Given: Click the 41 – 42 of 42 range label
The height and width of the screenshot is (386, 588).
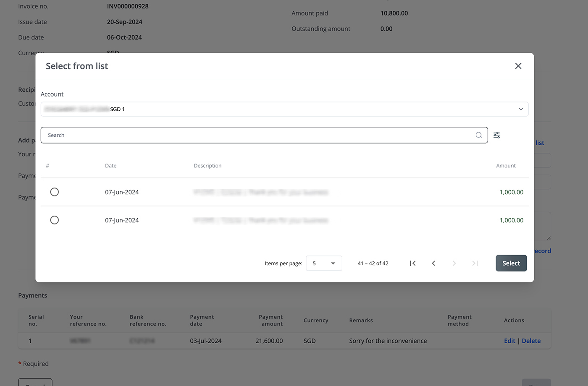Looking at the screenshot, I should (373, 263).
